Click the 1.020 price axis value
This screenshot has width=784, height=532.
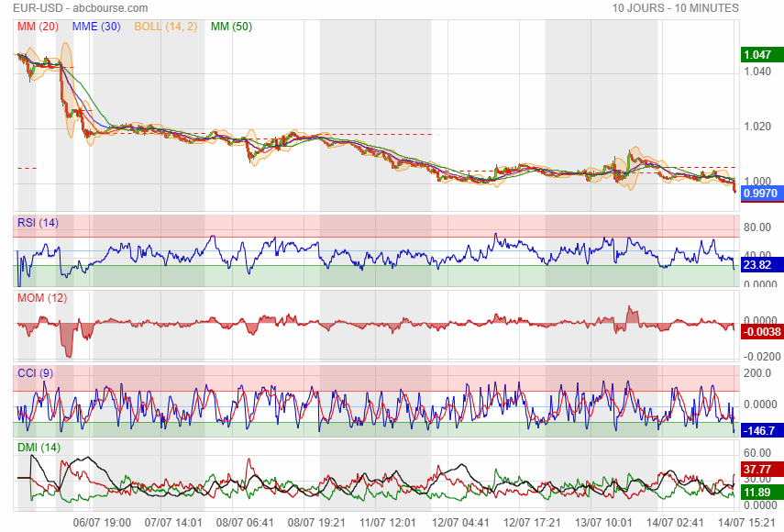pos(757,127)
